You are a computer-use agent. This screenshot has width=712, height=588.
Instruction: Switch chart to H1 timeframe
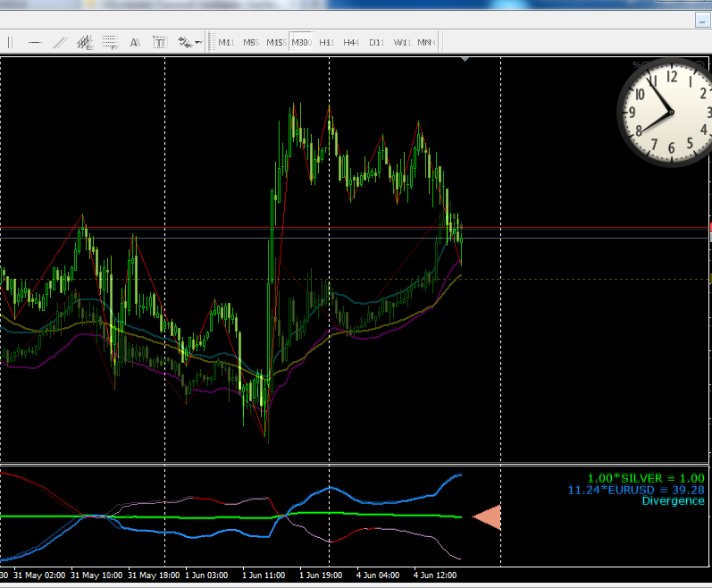(326, 42)
